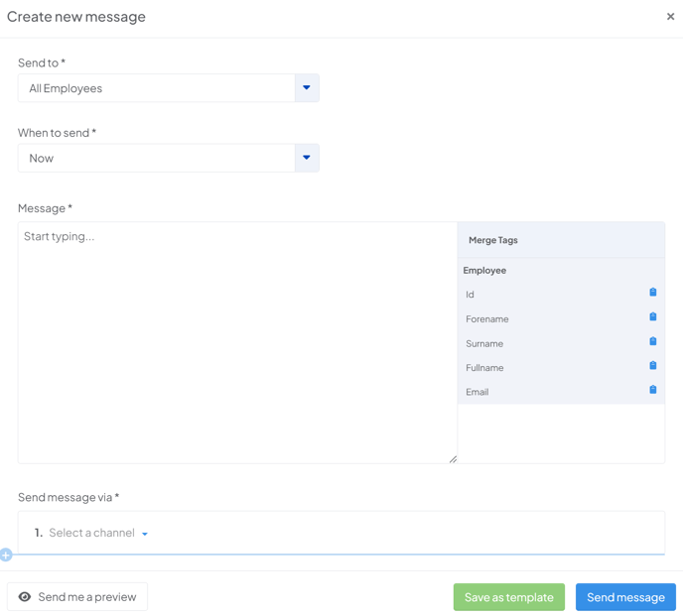Click the Send me a preview button
This screenshot has width=683, height=616.
(77, 597)
